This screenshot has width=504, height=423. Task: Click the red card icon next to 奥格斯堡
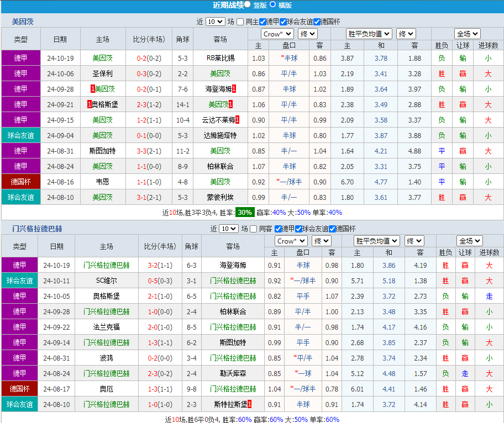(x=89, y=104)
